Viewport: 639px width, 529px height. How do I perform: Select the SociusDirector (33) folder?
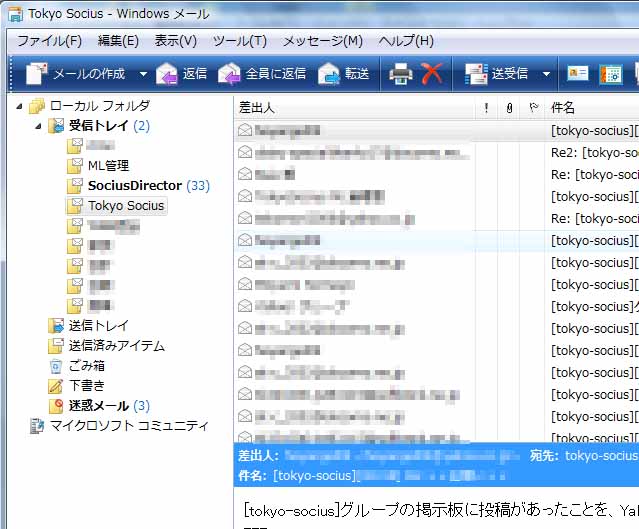[149, 185]
